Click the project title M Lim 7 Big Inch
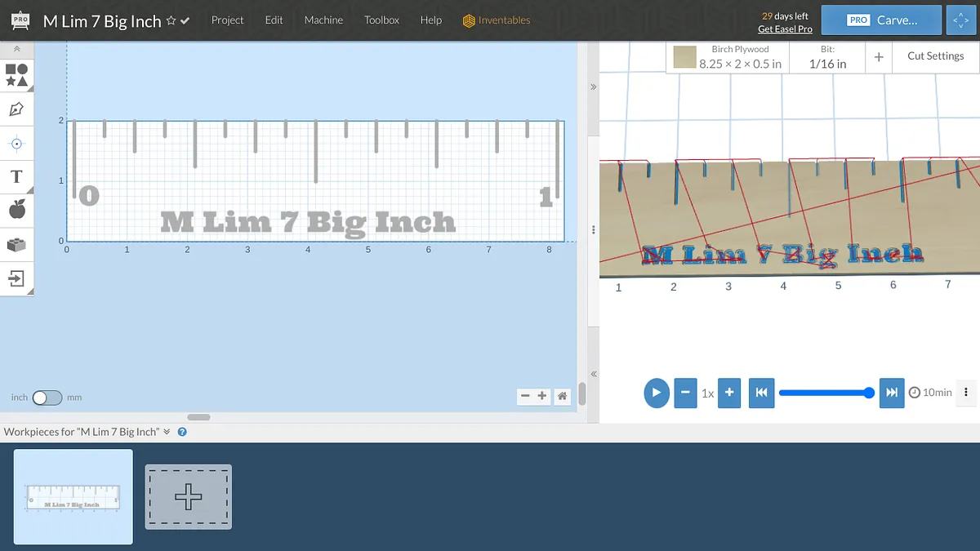The image size is (980, 551). pos(102,21)
